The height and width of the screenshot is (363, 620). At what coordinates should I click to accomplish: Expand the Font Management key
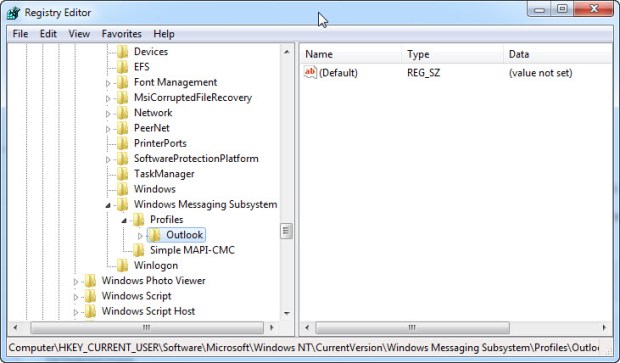108,83
